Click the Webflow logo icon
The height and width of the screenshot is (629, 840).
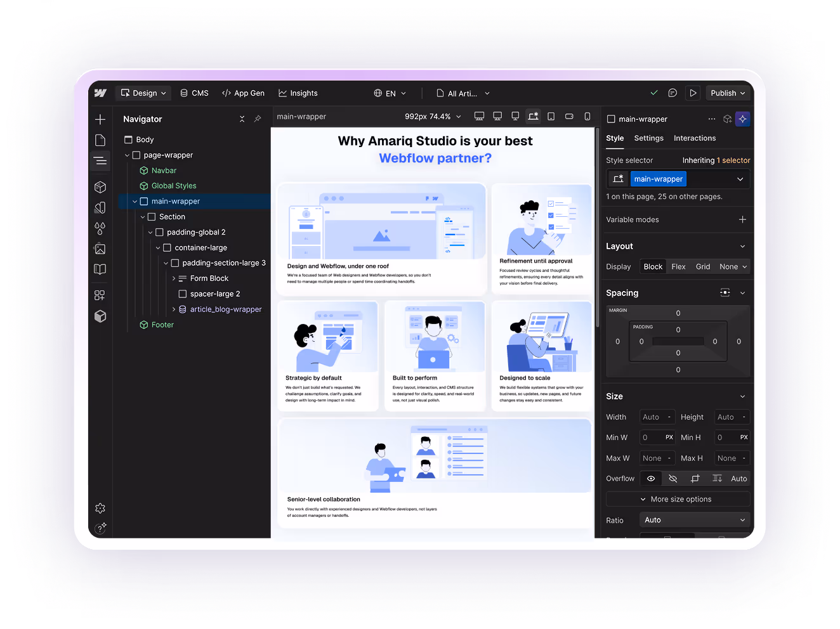(x=100, y=93)
